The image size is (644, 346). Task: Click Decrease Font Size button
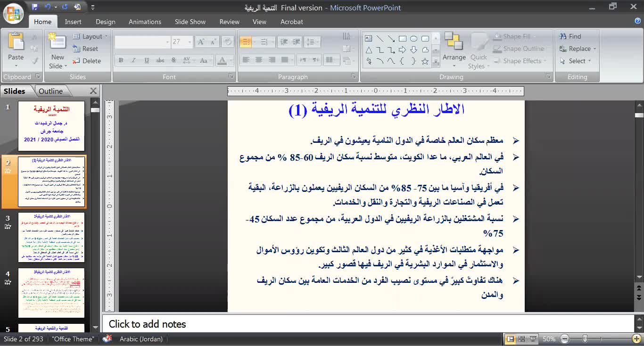tap(213, 41)
